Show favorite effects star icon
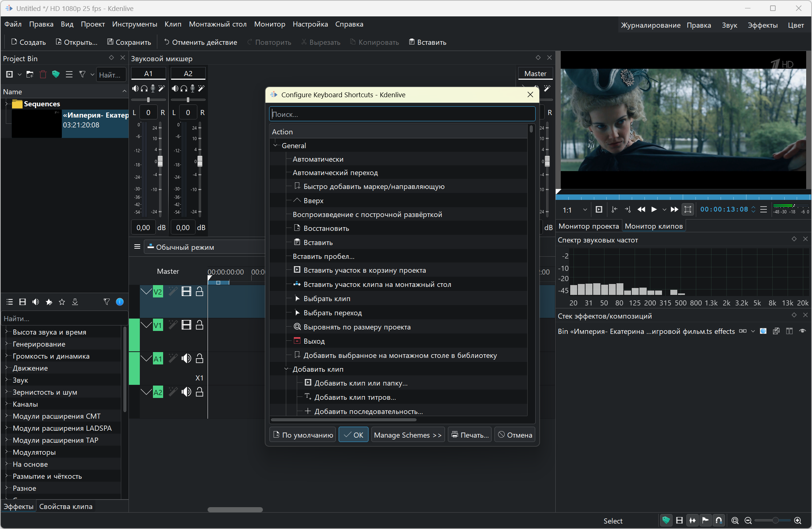 pos(62,302)
